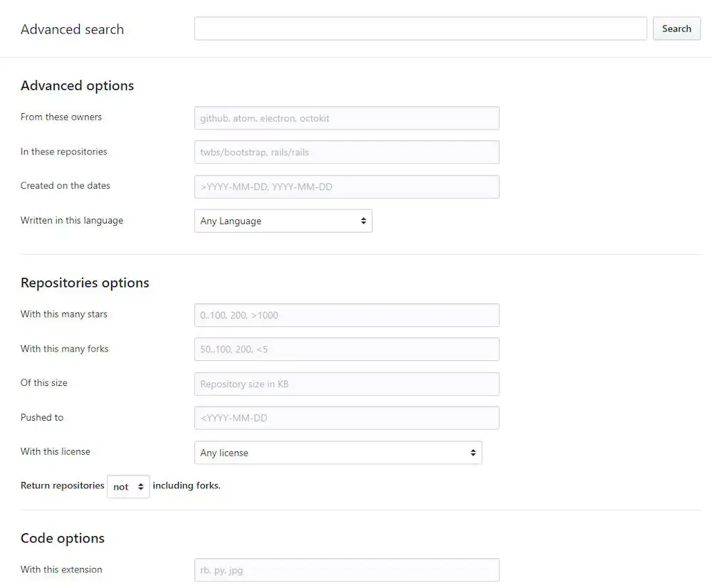
Task: Click the main Advanced search text box
Action: click(420, 29)
